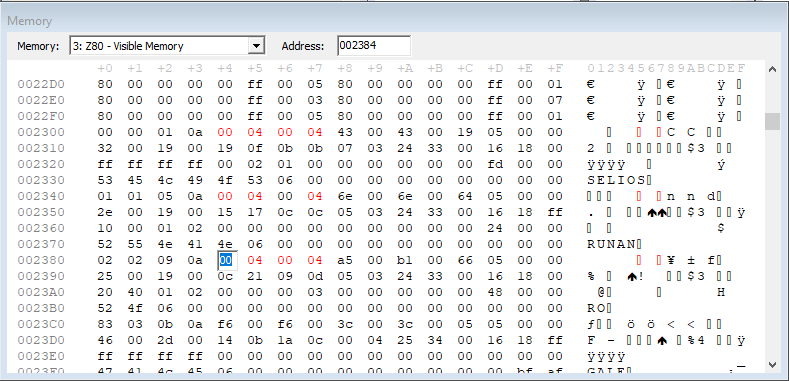Click the row address 002340

(x=41, y=196)
